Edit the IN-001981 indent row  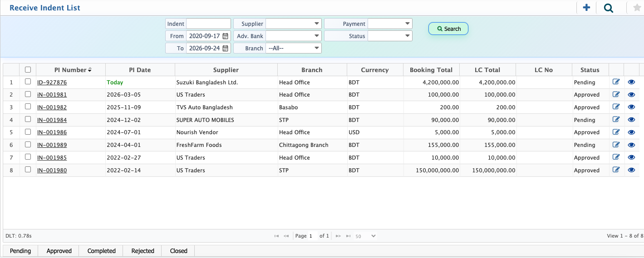pos(616,94)
